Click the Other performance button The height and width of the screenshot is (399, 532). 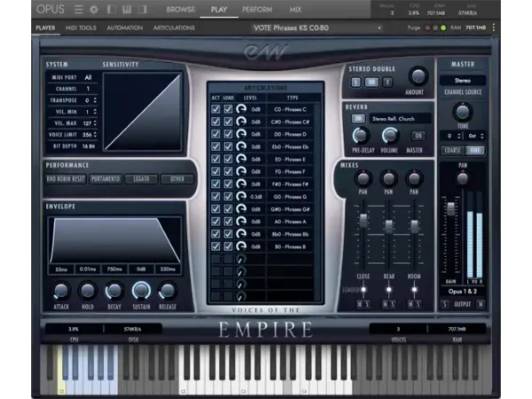coord(177,179)
